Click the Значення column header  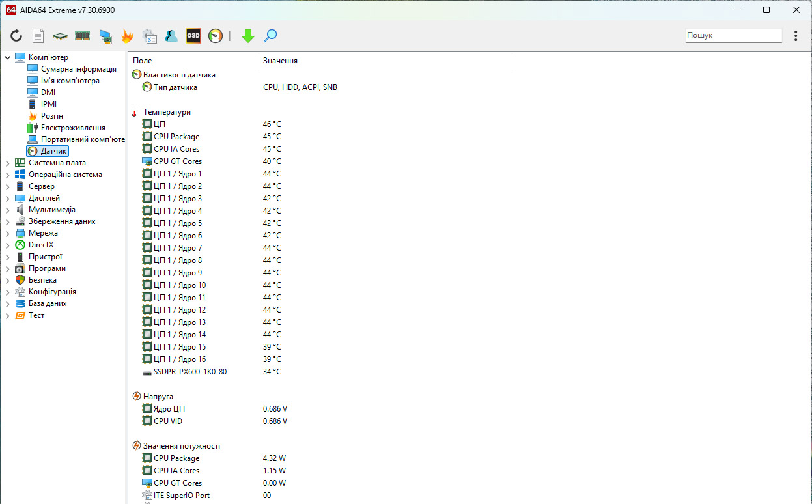385,61
